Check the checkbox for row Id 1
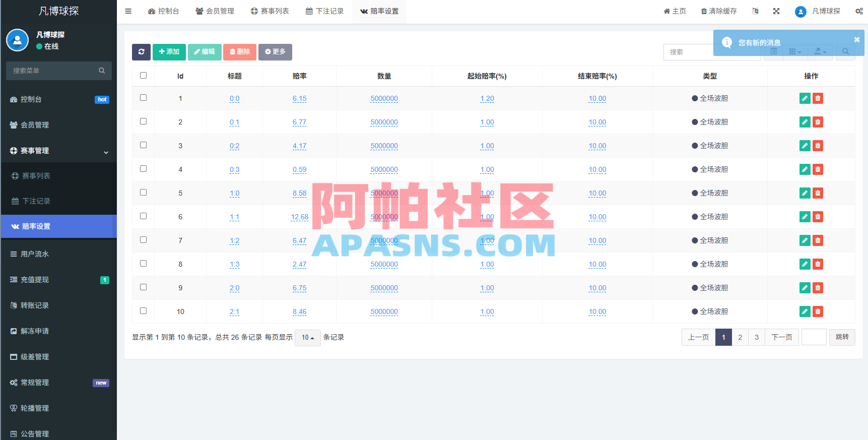The height and width of the screenshot is (440, 868). [143, 98]
